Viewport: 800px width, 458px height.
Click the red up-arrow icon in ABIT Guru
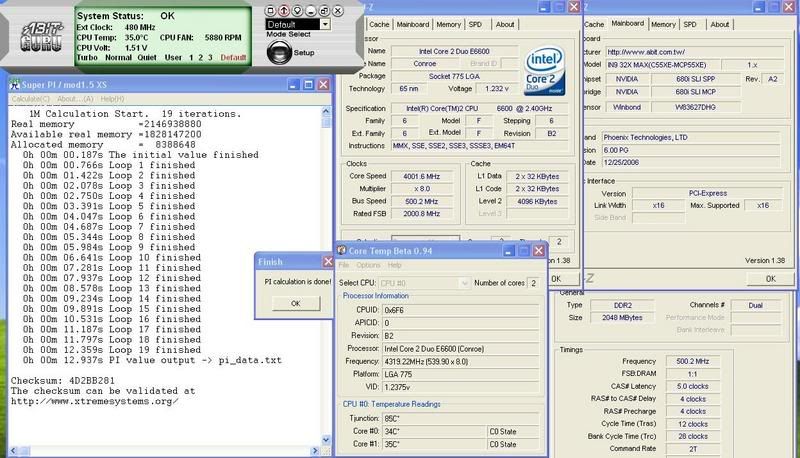pos(284,10)
